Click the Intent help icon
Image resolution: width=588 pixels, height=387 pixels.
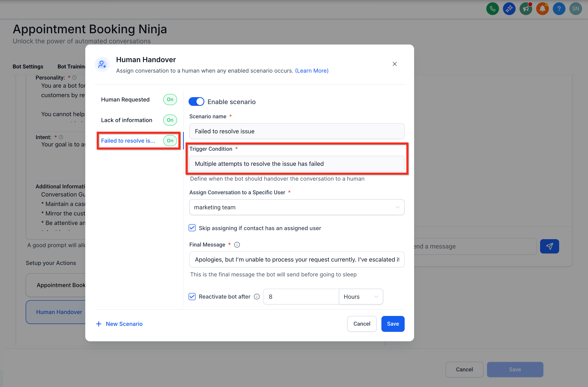tap(61, 137)
